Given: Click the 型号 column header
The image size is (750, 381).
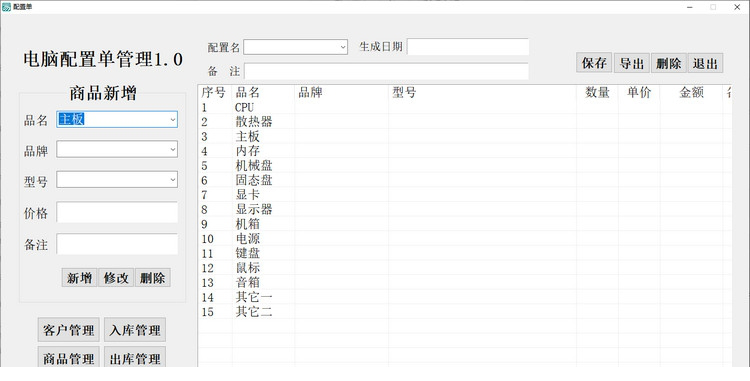Looking at the screenshot, I should (x=482, y=93).
